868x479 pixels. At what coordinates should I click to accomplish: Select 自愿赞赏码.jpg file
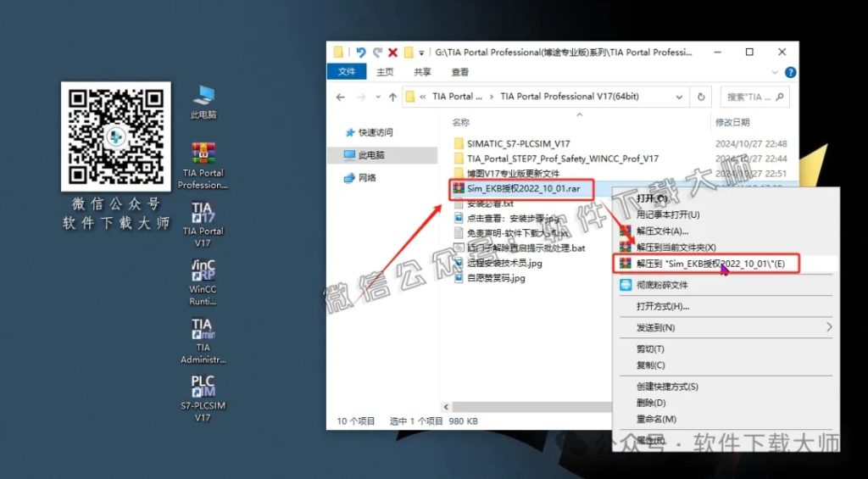click(x=489, y=278)
